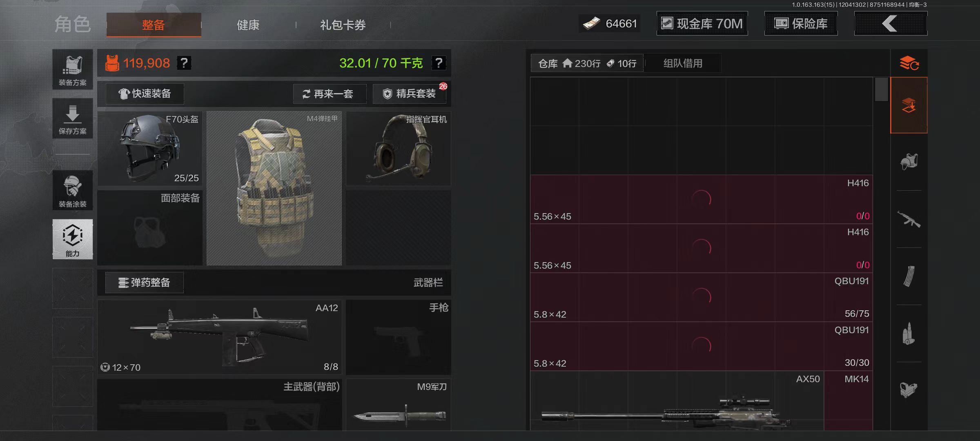980x441 pixels.
Task: Switch to the 礼包卡券 tab
Action: click(x=343, y=25)
